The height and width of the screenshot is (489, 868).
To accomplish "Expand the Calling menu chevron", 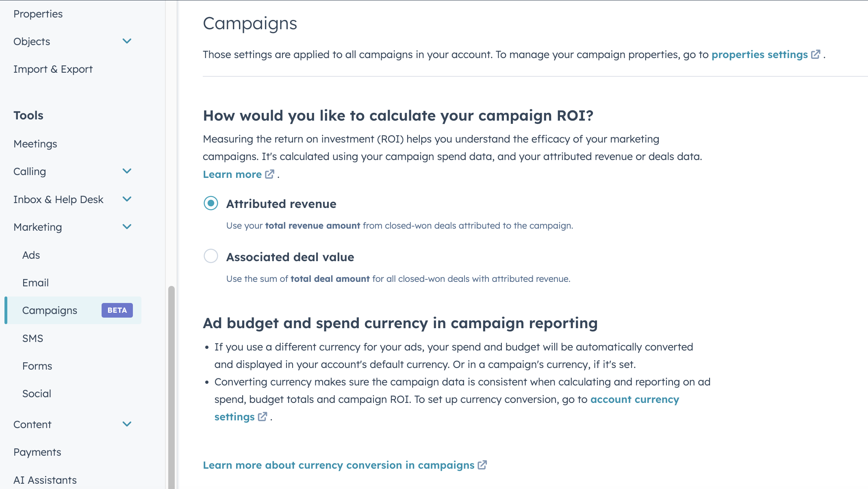I will pos(127,171).
